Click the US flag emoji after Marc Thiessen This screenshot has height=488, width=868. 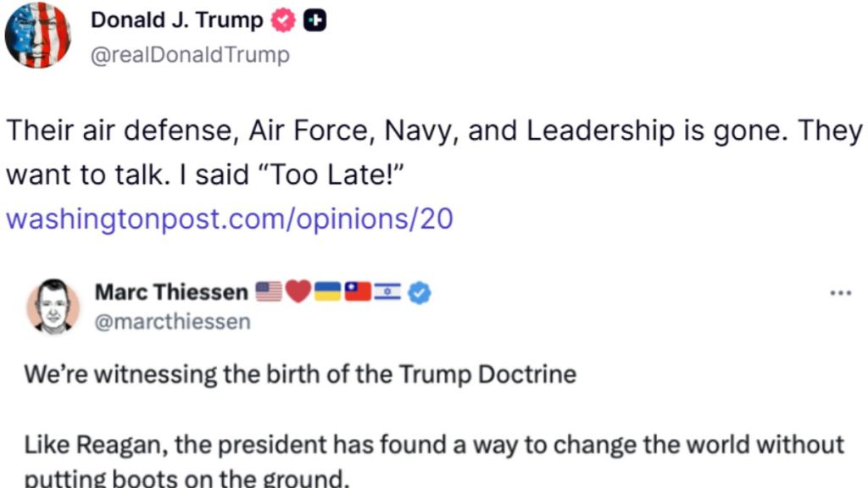[x=268, y=292]
